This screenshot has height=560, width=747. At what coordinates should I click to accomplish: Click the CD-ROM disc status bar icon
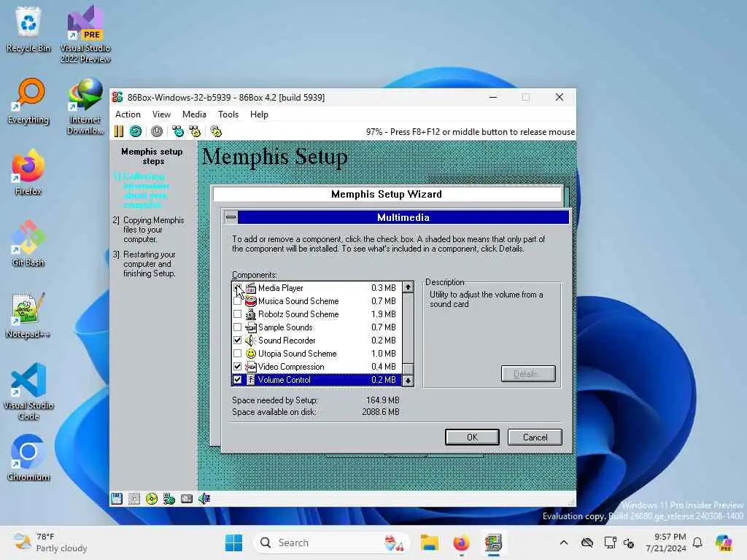click(152, 499)
